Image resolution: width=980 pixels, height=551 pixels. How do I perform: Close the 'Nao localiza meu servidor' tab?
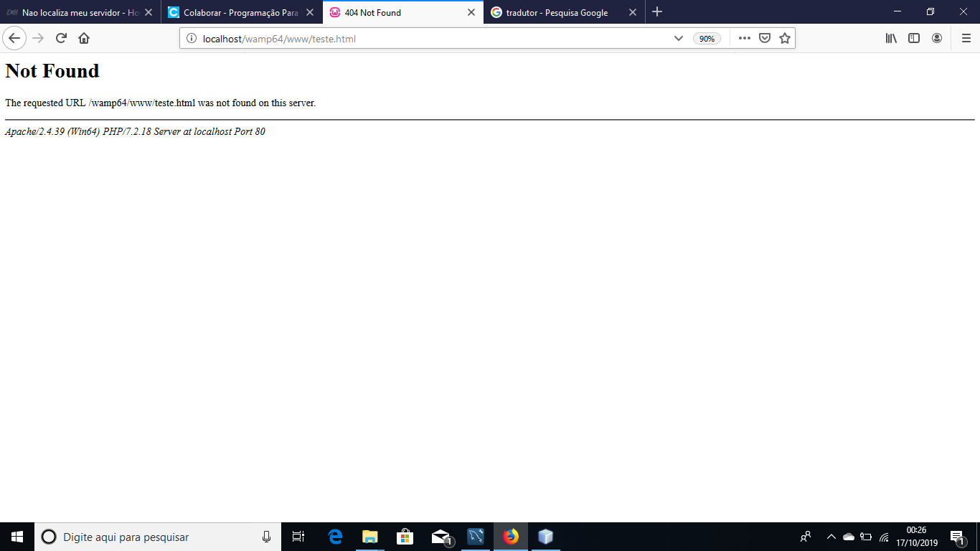[149, 12]
